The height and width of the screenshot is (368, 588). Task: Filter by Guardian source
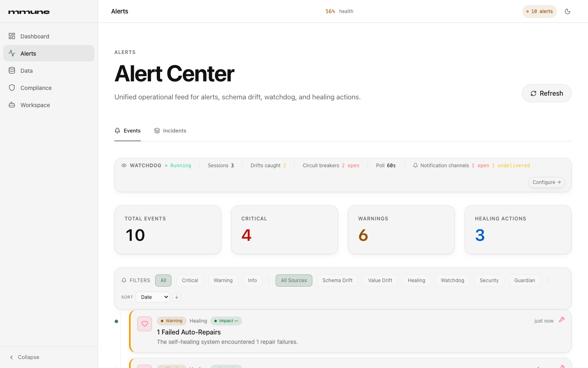525,280
